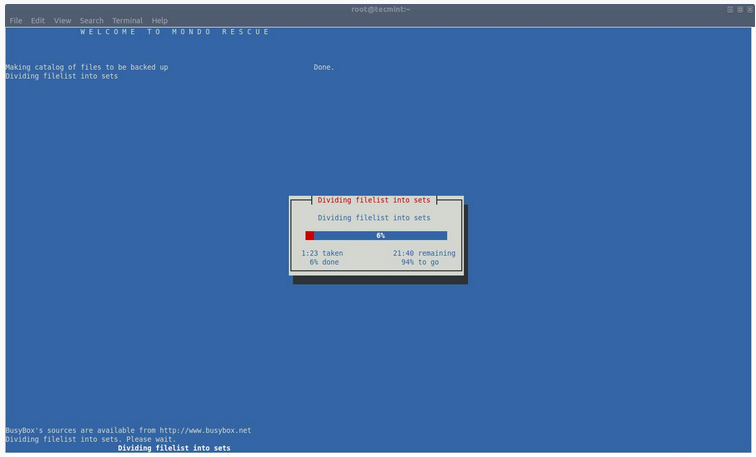
Task: Maximize the terminal window
Action: [x=739, y=9]
